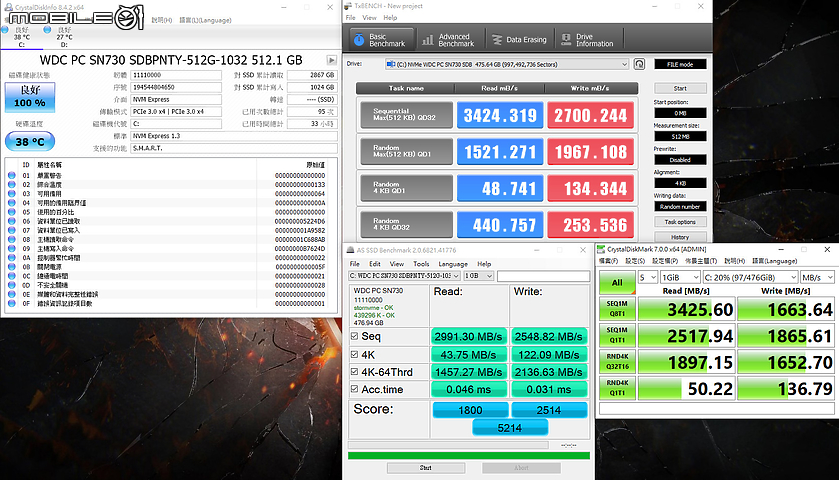The image size is (839, 480).
Task: Click the status dot for attribute 0A
Action: (12, 257)
